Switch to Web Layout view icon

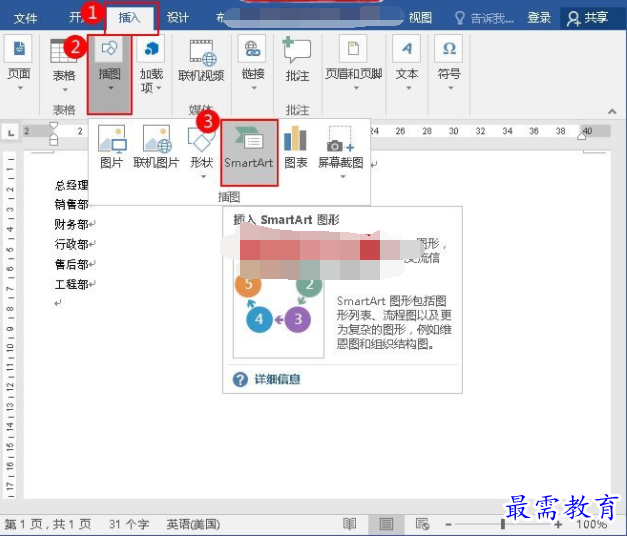tap(422, 523)
